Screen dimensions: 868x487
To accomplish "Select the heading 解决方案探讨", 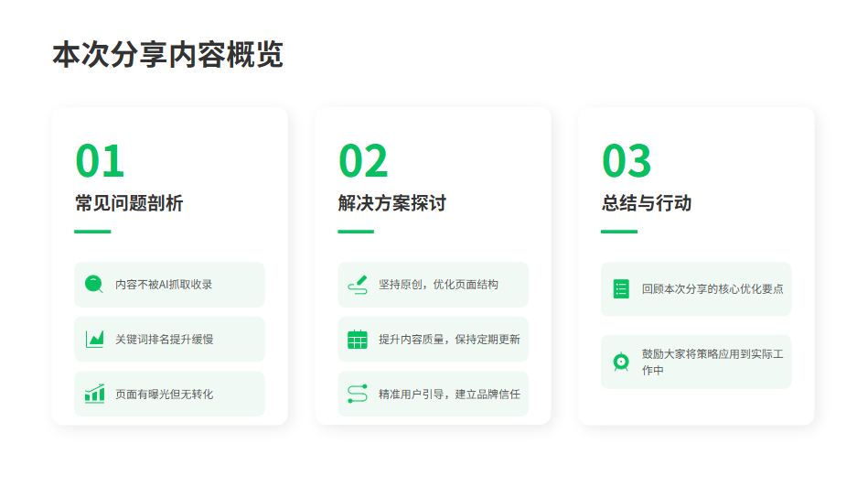I will click(x=392, y=203).
